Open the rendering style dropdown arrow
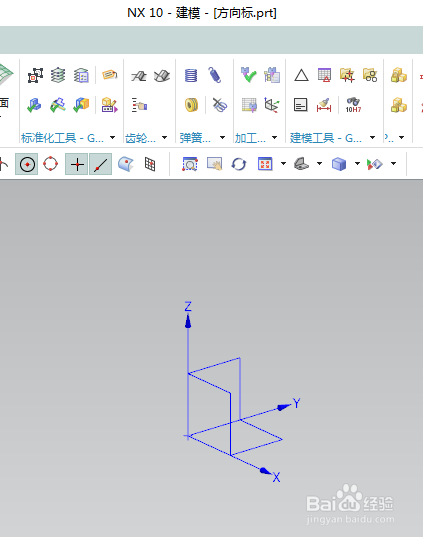 point(357,164)
